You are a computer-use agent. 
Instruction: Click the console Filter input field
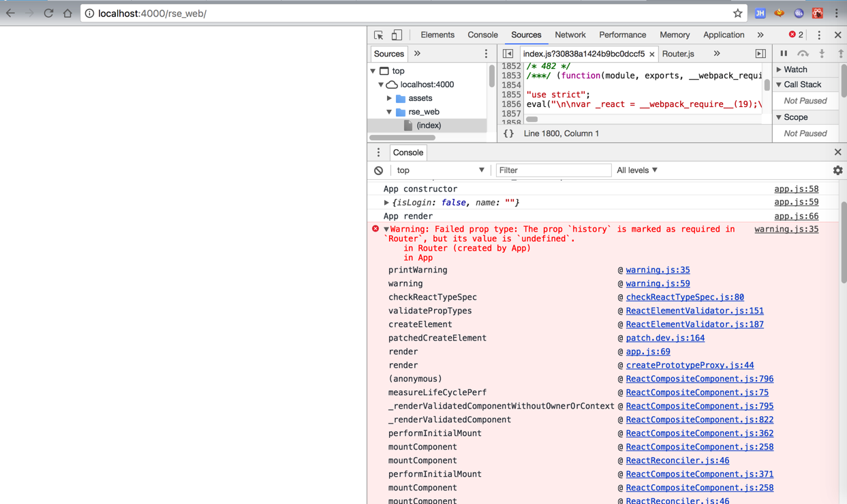point(553,170)
